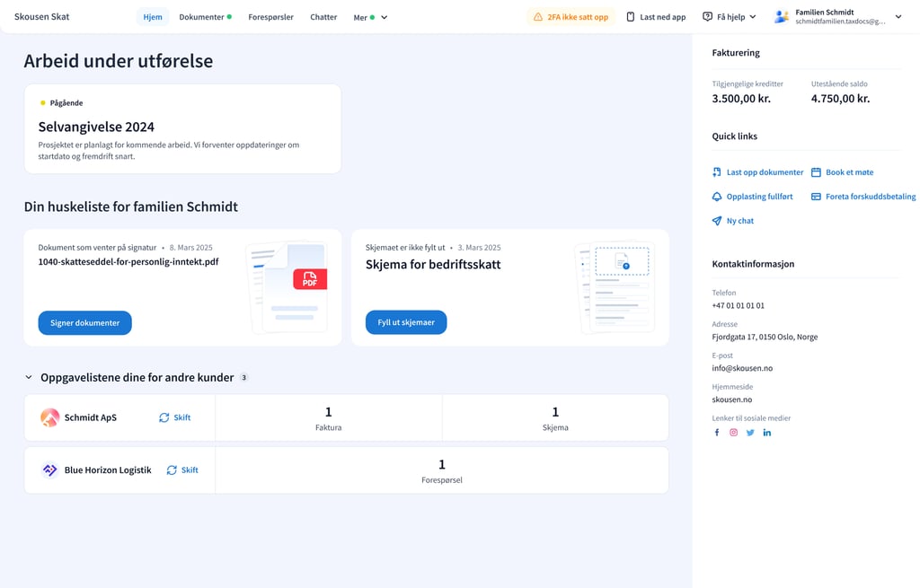This screenshot has width=920, height=588.
Task: Click the Twitter bird icon
Action: pos(750,433)
